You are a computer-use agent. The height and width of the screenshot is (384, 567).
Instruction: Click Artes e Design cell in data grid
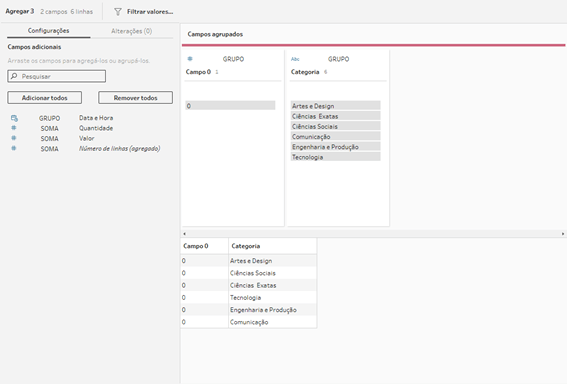(272, 261)
